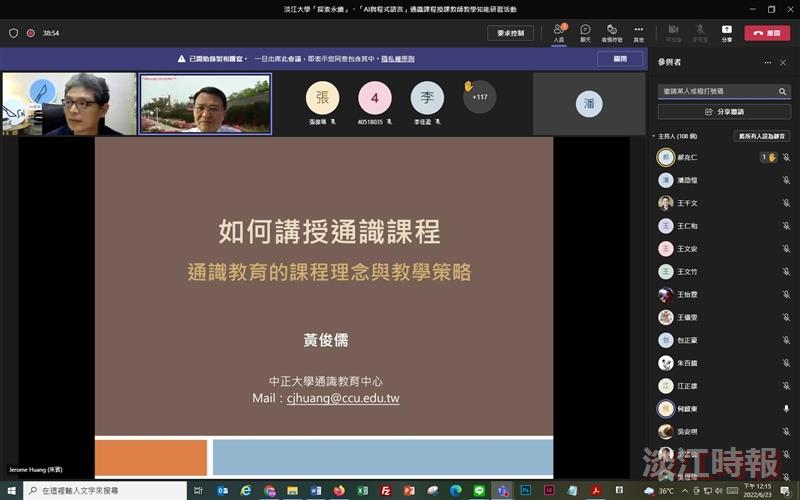Viewport: 800px width, 500px height.
Task: Click muted mic icon beside 江正雄
Action: 786,386
